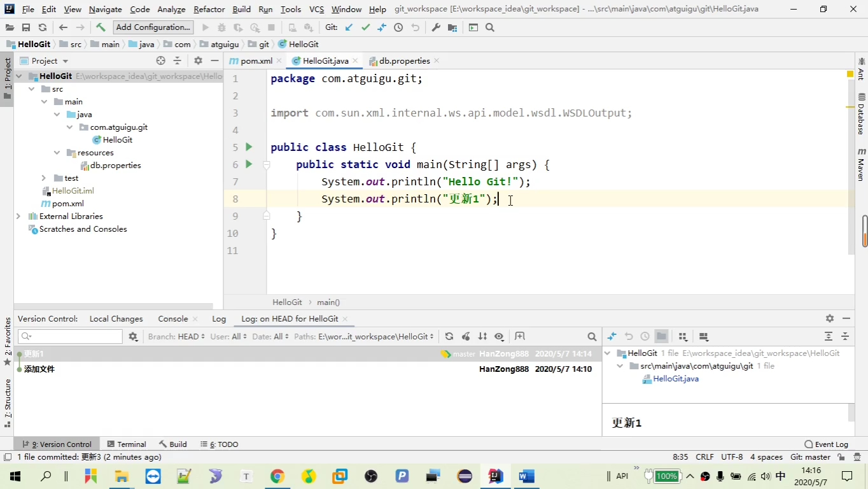Open the Navigate menu
Viewport: 868px width, 489px height.
106,10
